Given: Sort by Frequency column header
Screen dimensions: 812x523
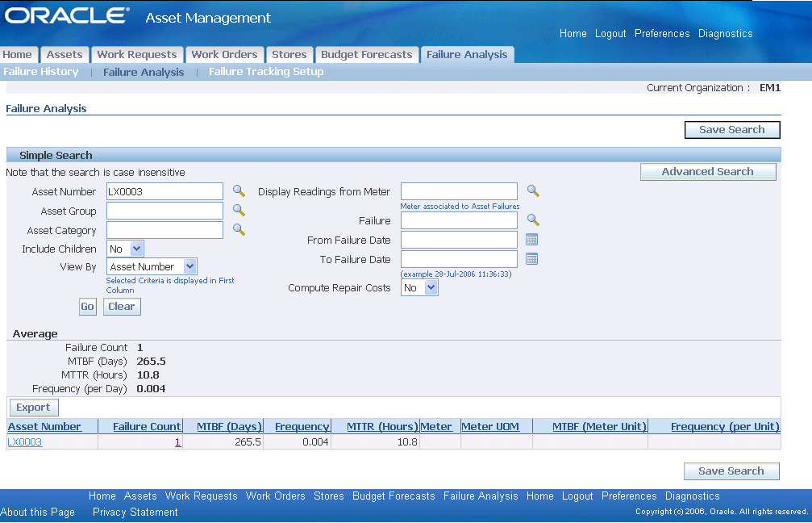Looking at the screenshot, I should (x=302, y=427).
